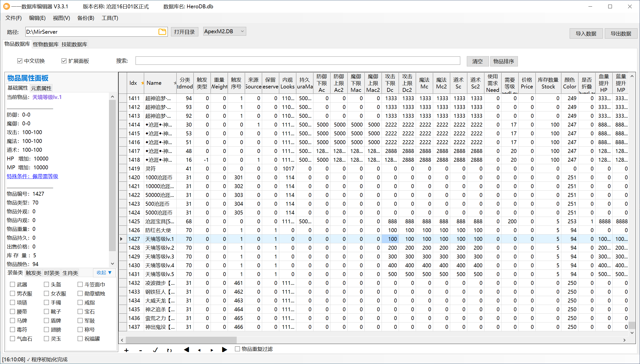Viewport: 640px width, 364px height.
Task: Check the 祝福罐 filter checkbox
Action: point(80,339)
